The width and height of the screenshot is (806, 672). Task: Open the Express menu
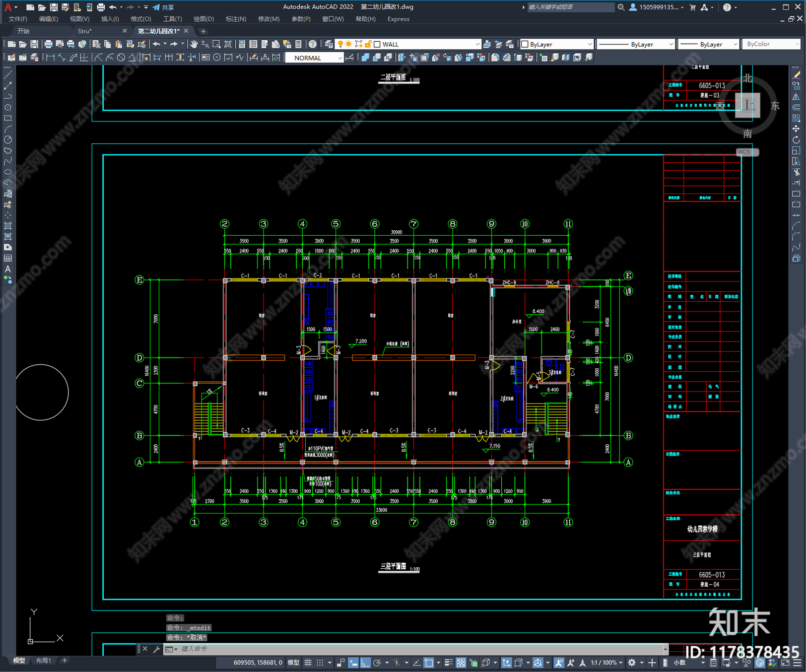pos(398,19)
